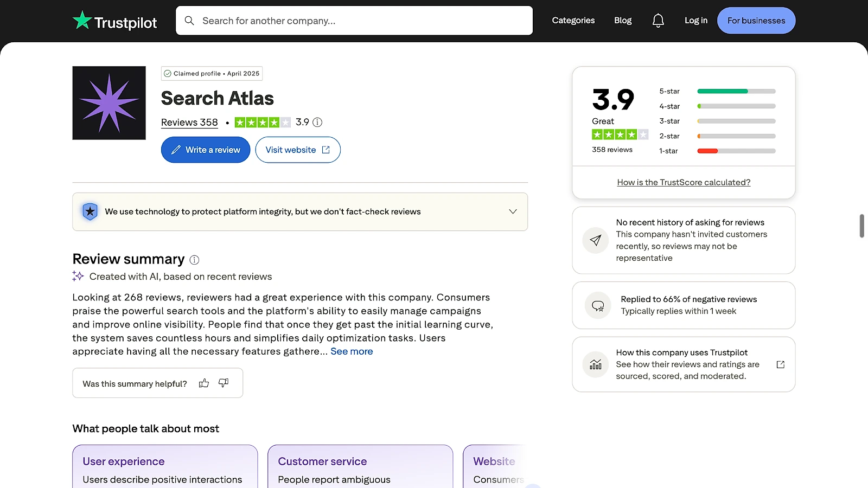Click the For businesses button

pos(756,21)
